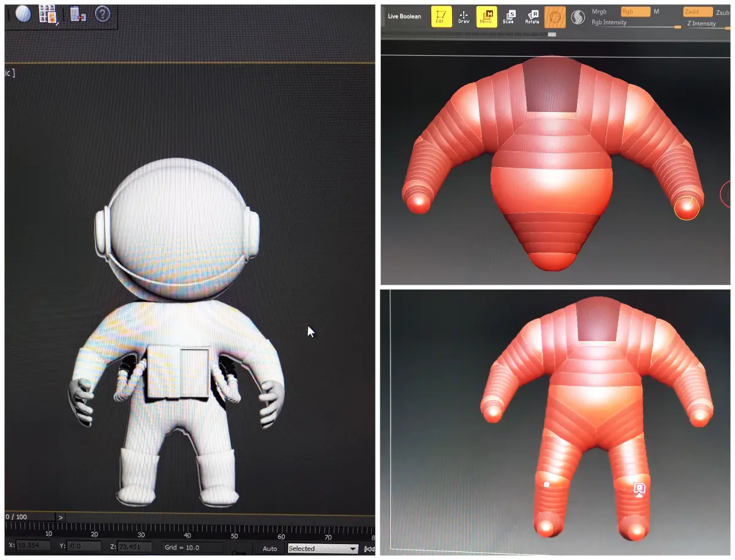The height and width of the screenshot is (560, 735).
Task: Click the Live Boolean button
Action: pos(404,17)
